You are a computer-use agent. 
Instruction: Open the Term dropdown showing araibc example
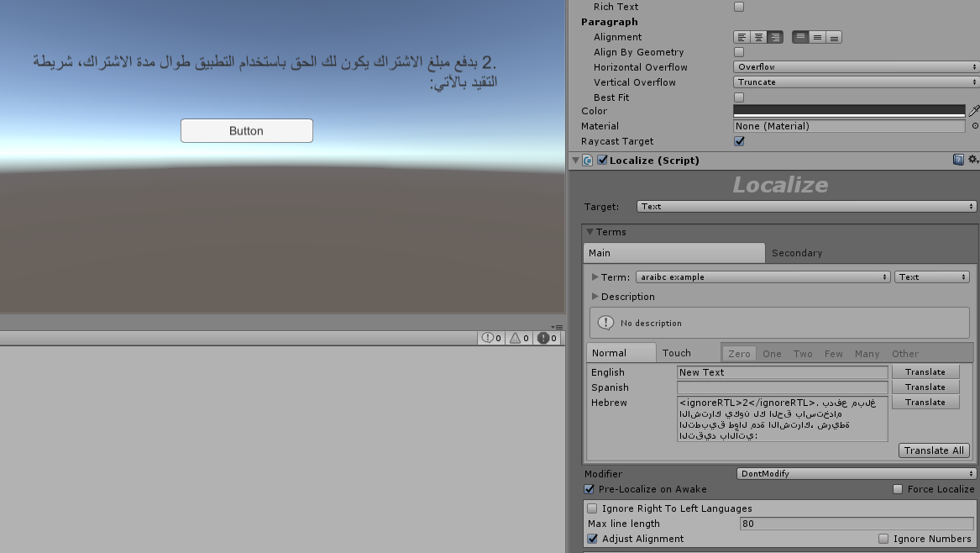pyautogui.click(x=763, y=276)
